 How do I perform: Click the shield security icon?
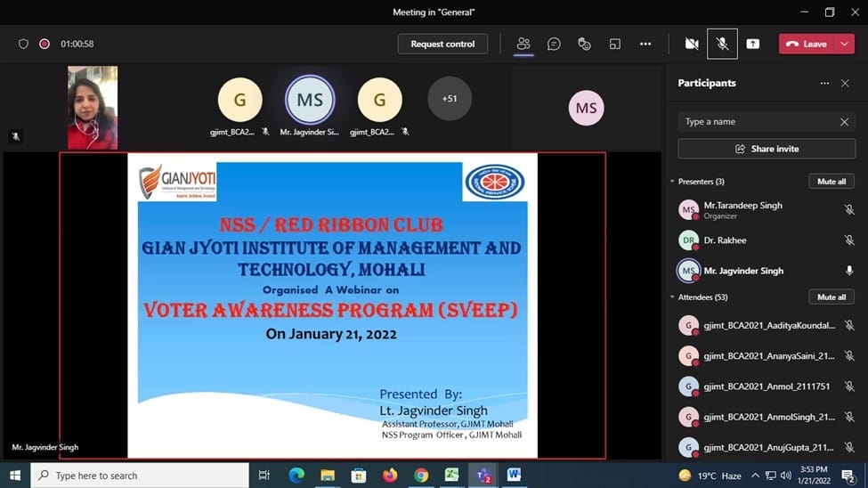(23, 44)
